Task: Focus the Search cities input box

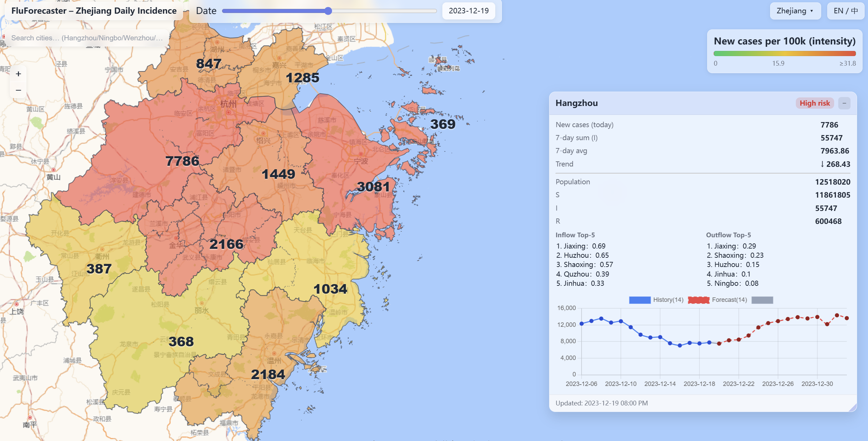Action: [x=87, y=38]
